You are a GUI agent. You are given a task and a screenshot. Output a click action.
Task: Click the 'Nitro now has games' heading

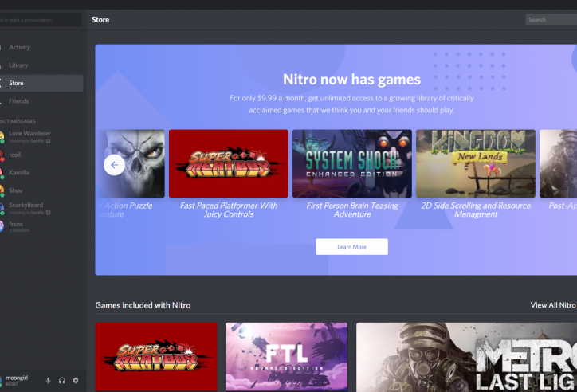pos(351,80)
